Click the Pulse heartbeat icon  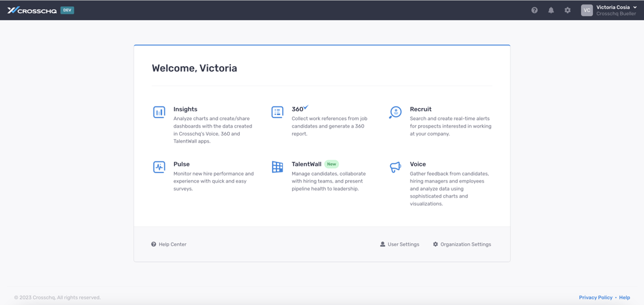(x=159, y=167)
